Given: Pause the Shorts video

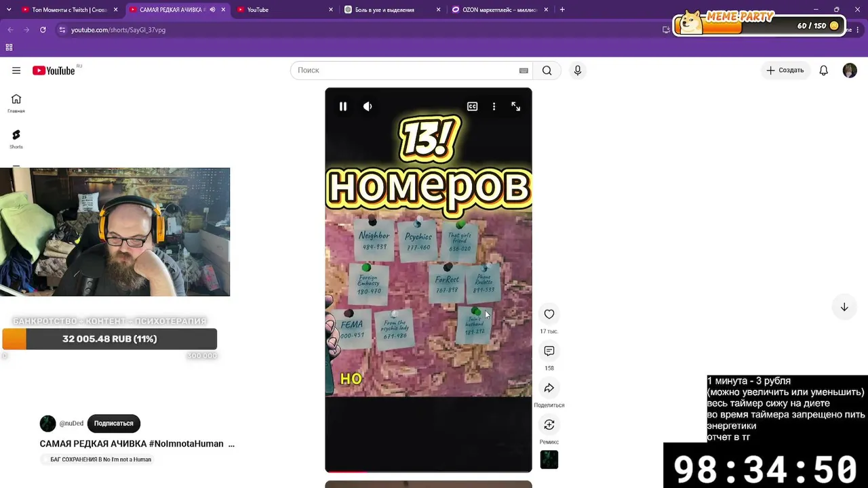Looking at the screenshot, I should (343, 106).
